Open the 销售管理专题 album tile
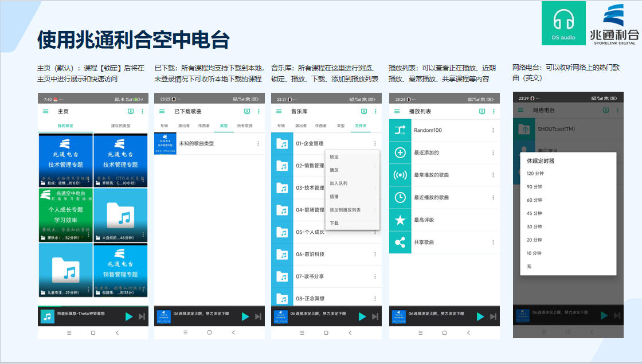Screen dimensions: 642x364 pos(120,270)
